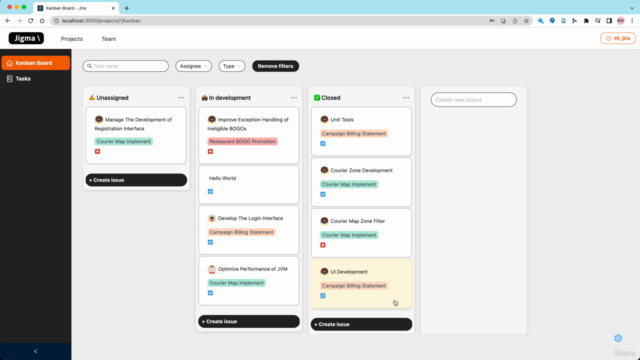Bookmark the page with the star icon
The image size is (640, 360).
coord(526,20)
